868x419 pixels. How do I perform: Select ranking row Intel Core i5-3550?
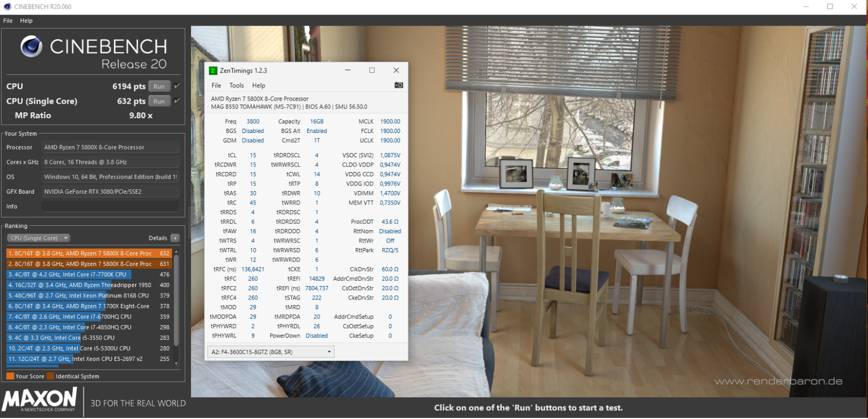click(89, 338)
